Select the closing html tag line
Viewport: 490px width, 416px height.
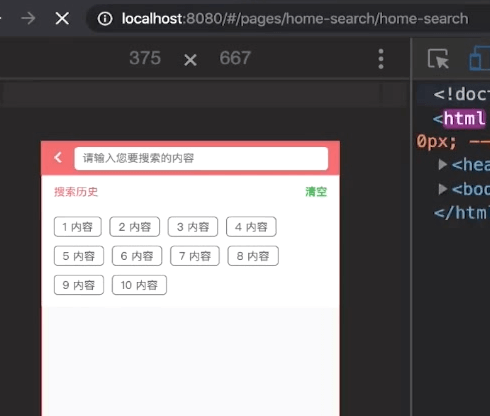[x=461, y=212]
